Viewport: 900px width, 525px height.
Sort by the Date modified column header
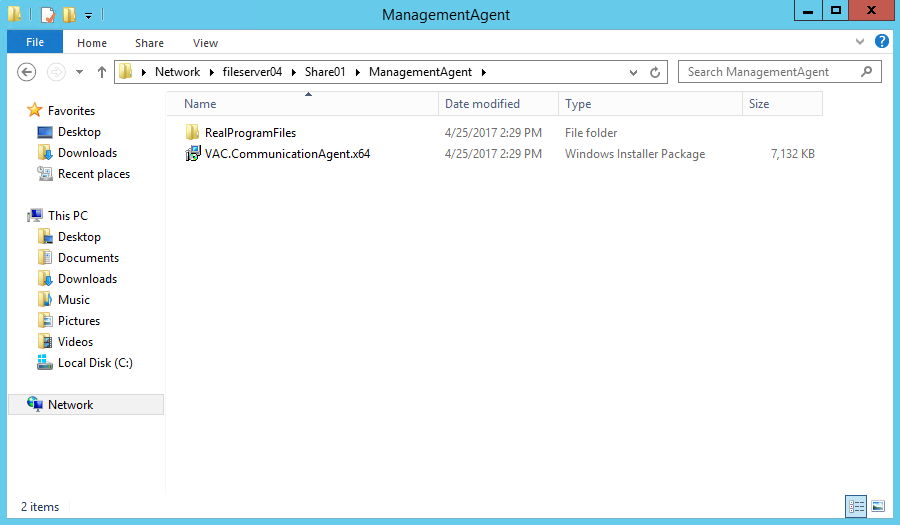(x=498, y=104)
